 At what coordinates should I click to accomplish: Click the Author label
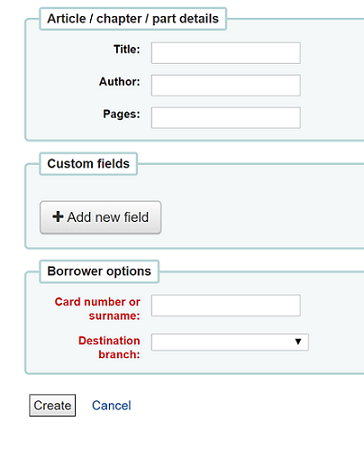point(119,82)
